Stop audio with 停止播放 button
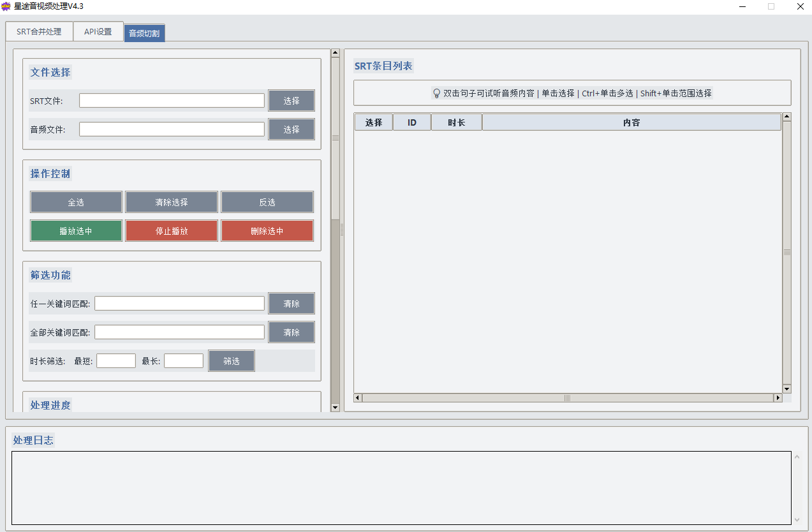The height and width of the screenshot is (532, 812). [172, 231]
